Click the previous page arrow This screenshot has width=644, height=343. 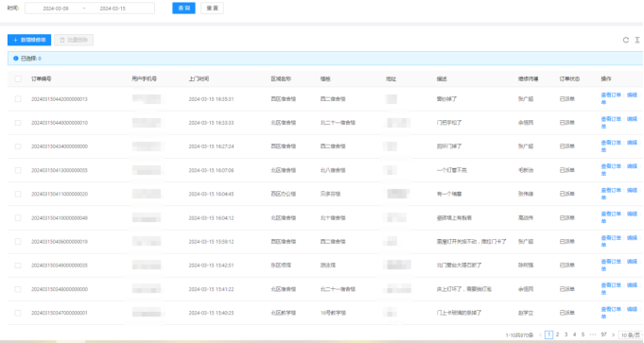click(x=540, y=334)
